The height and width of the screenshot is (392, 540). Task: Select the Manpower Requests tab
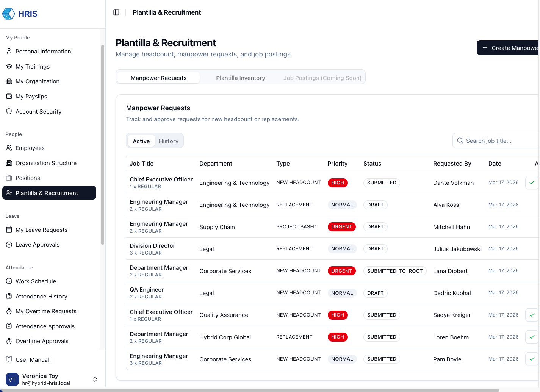coord(158,78)
